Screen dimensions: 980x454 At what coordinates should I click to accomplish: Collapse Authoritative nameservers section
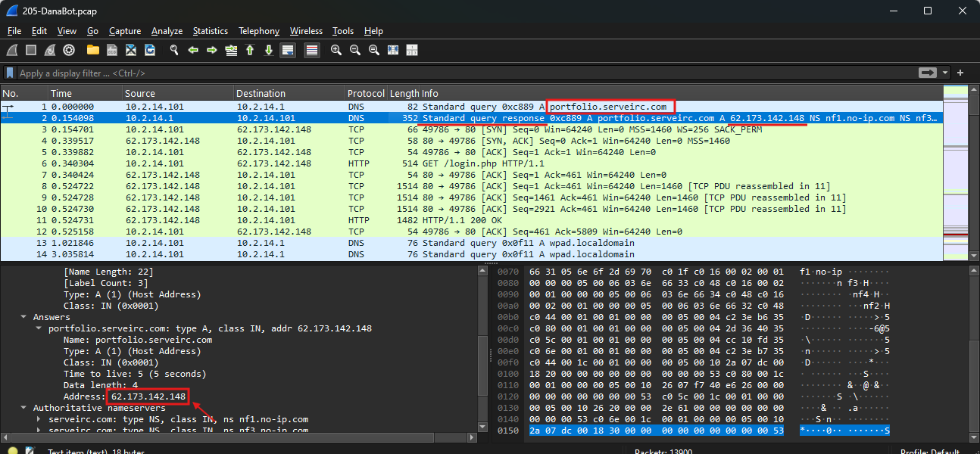pyautogui.click(x=24, y=408)
